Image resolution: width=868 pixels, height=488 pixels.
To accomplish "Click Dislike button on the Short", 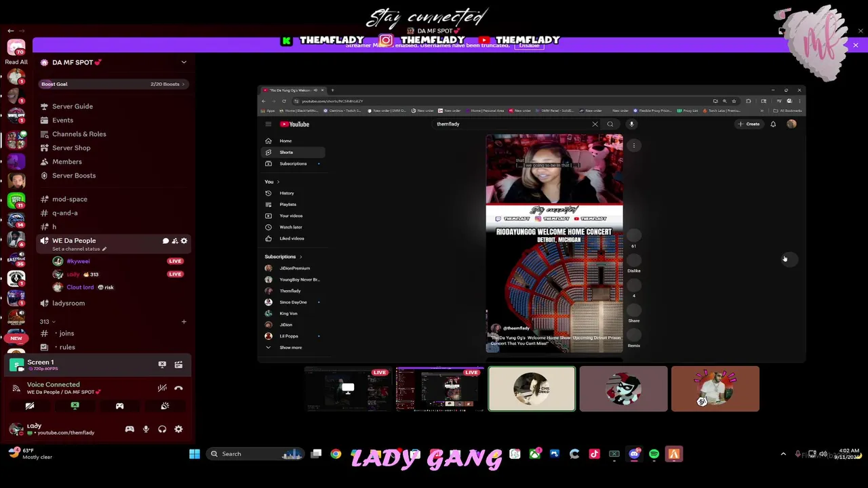I will tap(634, 262).
